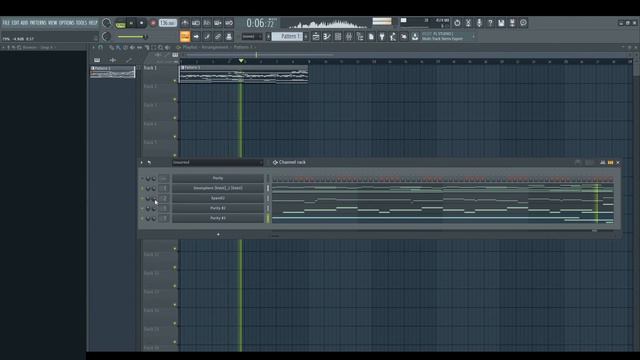Toggle the note grouping link icon
The height and width of the screenshot is (360, 640).
pos(218,37)
